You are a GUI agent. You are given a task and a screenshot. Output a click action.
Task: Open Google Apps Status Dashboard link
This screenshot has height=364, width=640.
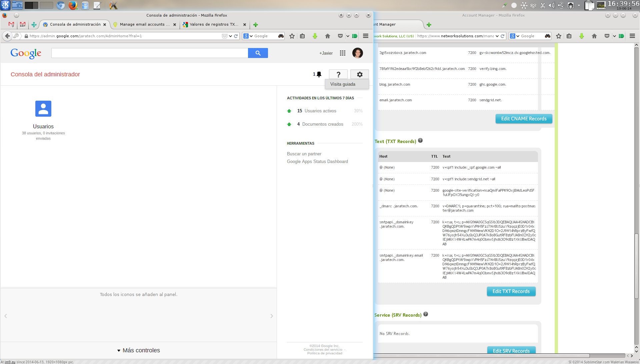click(317, 161)
